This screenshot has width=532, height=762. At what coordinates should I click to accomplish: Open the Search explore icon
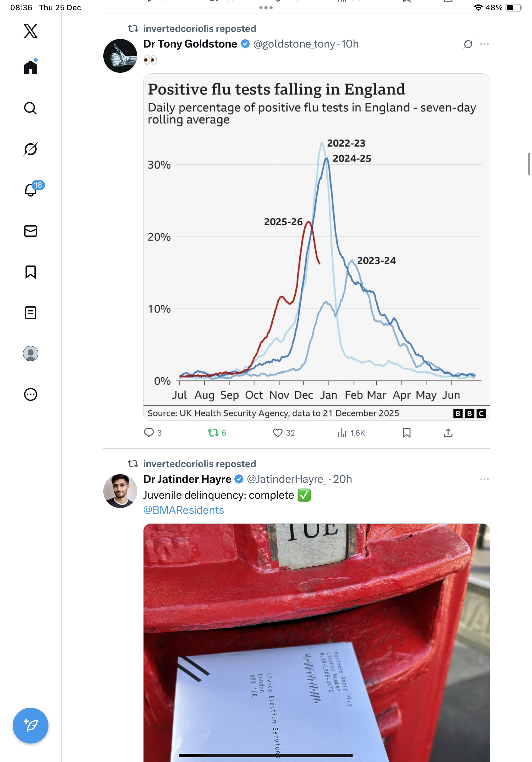pyautogui.click(x=31, y=108)
